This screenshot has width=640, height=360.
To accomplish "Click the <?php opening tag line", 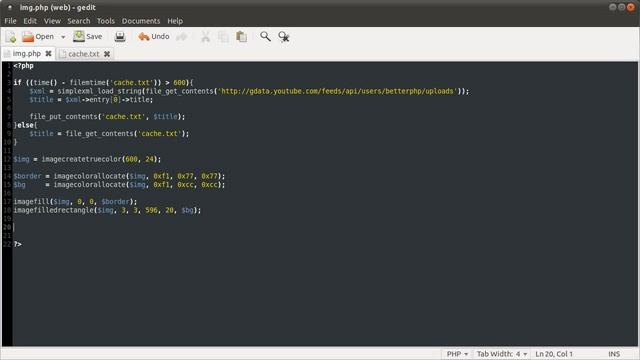I will coord(24,66).
